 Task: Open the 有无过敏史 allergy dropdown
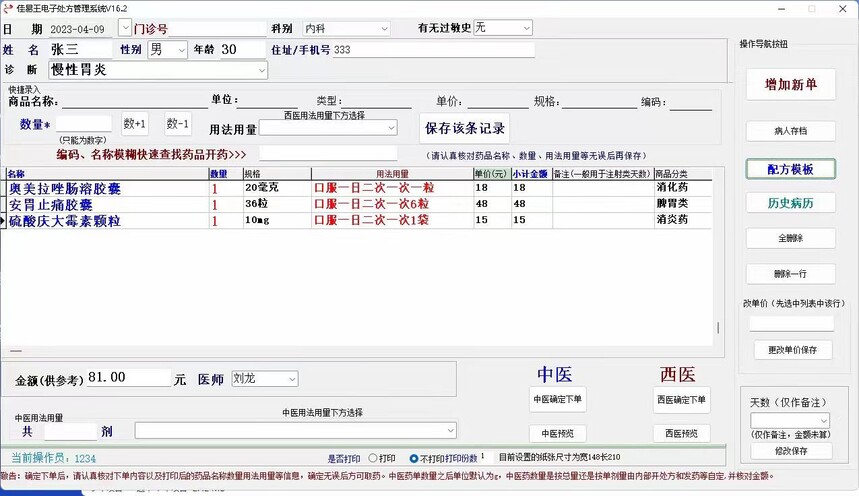pyautogui.click(x=526, y=27)
